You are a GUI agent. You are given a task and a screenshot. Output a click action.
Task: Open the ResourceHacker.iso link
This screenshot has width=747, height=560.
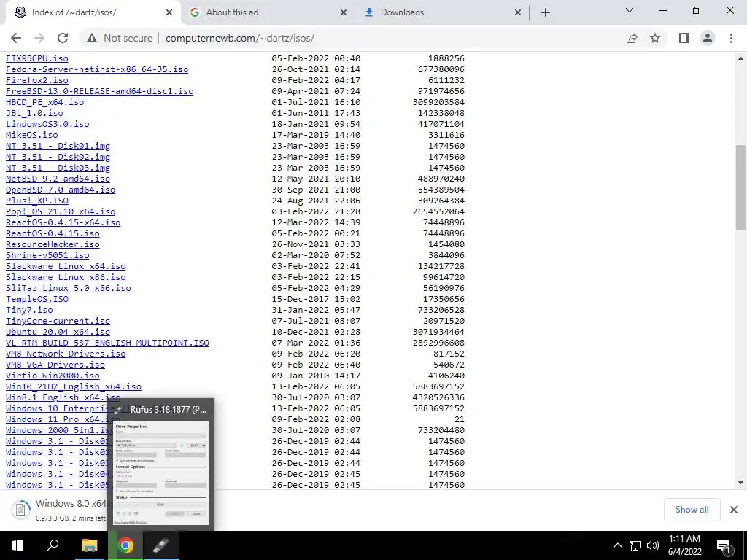point(53,244)
